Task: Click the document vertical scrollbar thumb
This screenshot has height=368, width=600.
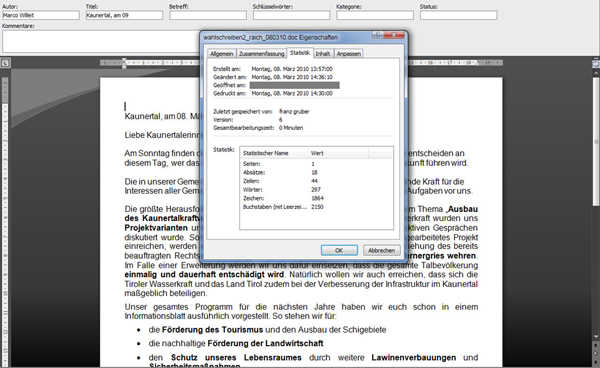Action: [x=596, y=142]
